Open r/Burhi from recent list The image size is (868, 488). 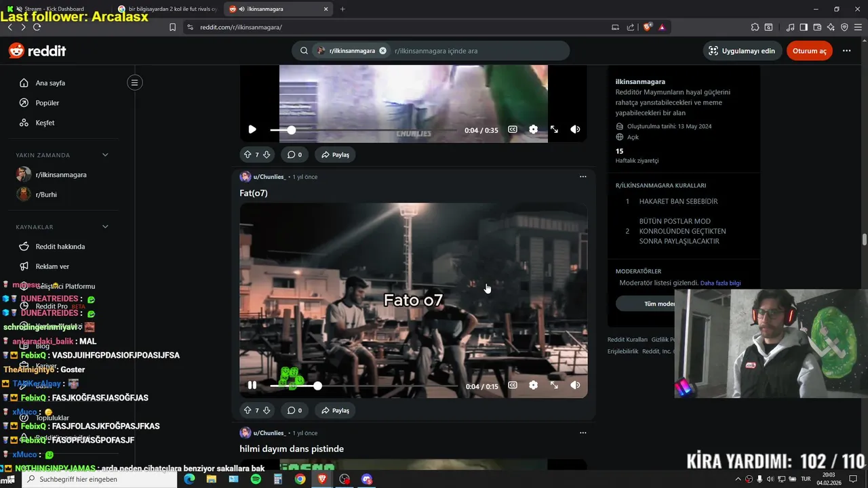pyautogui.click(x=46, y=195)
